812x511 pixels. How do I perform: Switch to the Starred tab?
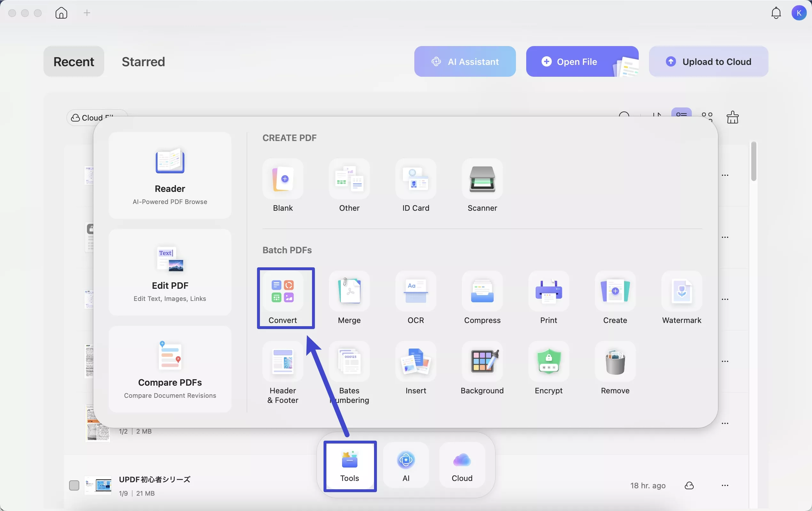coord(143,62)
